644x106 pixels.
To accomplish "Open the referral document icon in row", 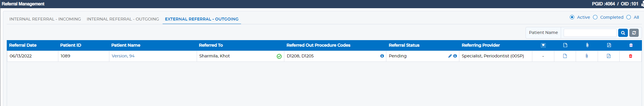I will 565,56.
